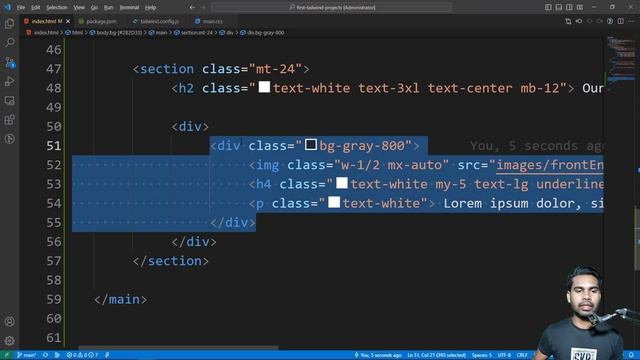Click the horizontal scrollbar under the editor
The height and width of the screenshot is (360, 640).
tap(178, 348)
